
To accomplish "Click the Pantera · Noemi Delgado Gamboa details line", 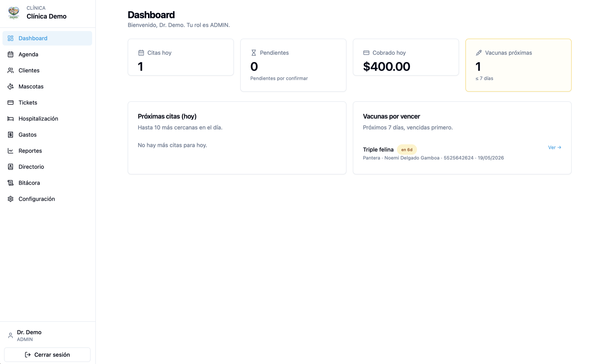I will pos(433,158).
